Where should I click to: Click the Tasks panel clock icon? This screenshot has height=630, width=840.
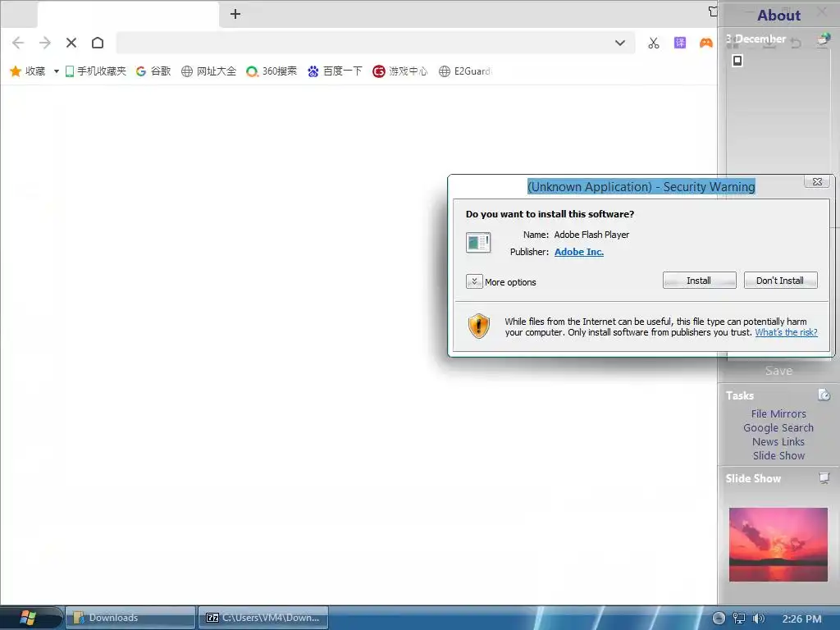coord(824,395)
